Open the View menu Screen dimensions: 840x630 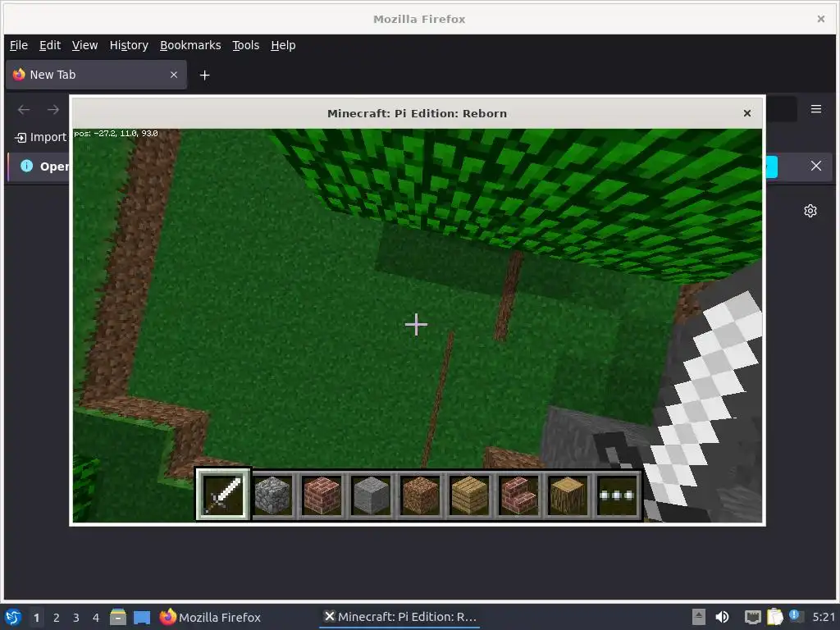pos(84,45)
